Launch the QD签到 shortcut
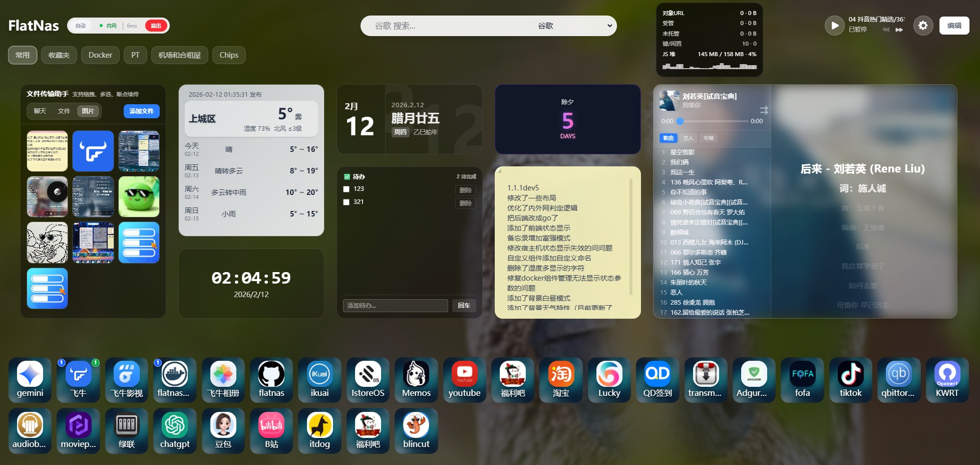Screen dimensions: 980x465 [x=658, y=380]
